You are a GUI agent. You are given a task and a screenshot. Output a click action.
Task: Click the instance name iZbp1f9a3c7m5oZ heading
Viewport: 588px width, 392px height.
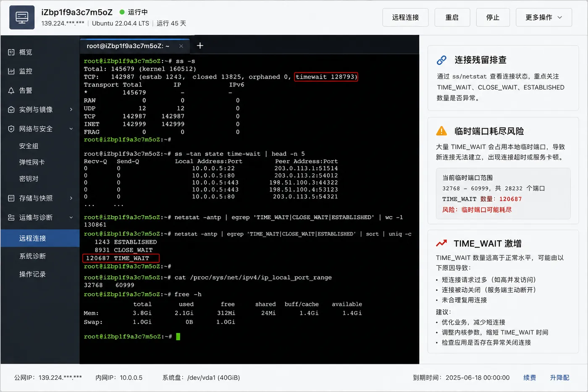77,12
